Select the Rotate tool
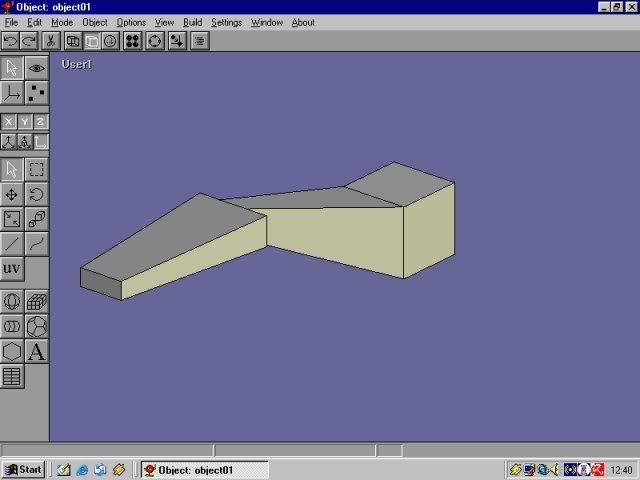Image resolution: width=640 pixels, height=480 pixels. (37, 195)
